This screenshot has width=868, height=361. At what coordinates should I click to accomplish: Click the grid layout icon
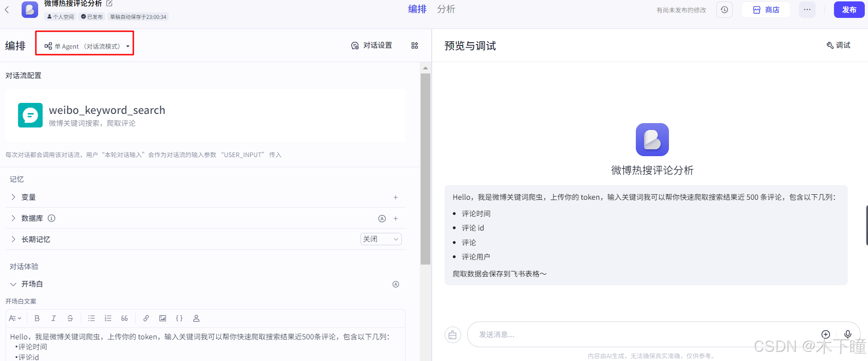tap(415, 45)
